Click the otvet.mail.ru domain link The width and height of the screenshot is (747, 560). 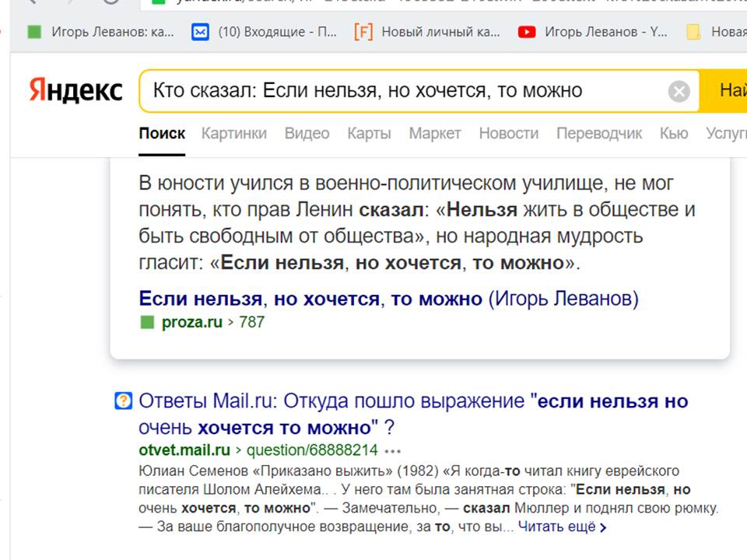184,450
